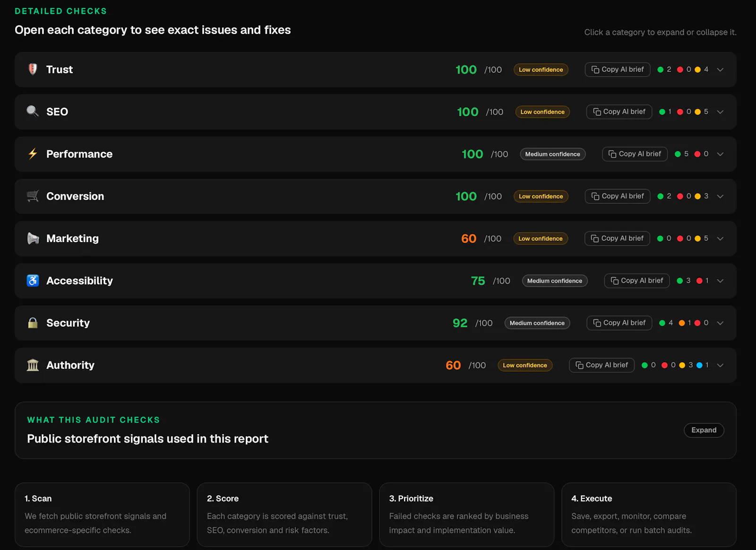Click the SEO magnifying glass icon
This screenshot has height=550, width=756.
[33, 112]
